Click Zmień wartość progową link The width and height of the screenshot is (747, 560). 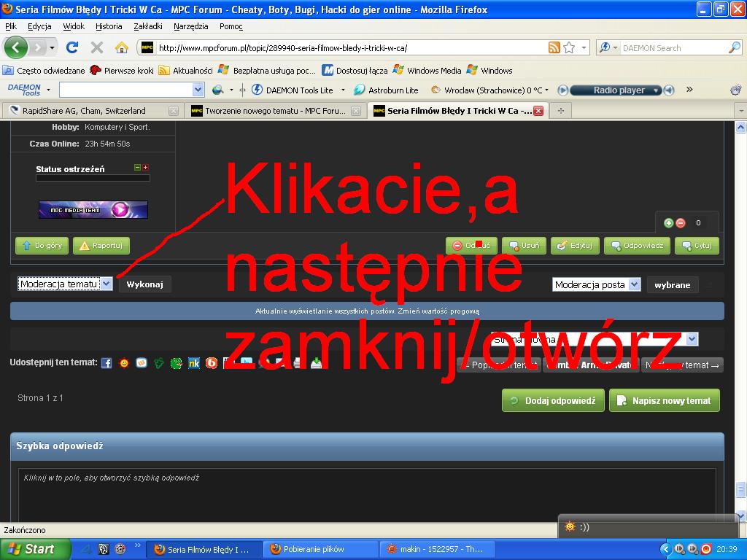pyautogui.click(x=438, y=311)
